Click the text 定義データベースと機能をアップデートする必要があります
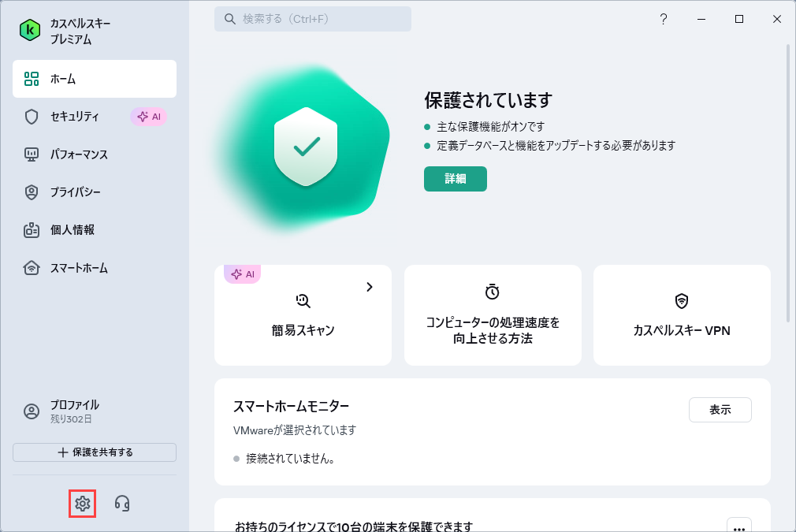The image size is (796, 532). point(556,146)
